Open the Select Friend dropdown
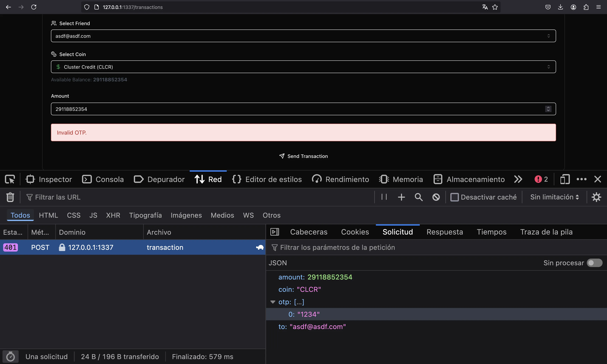The image size is (607, 364). (x=303, y=36)
